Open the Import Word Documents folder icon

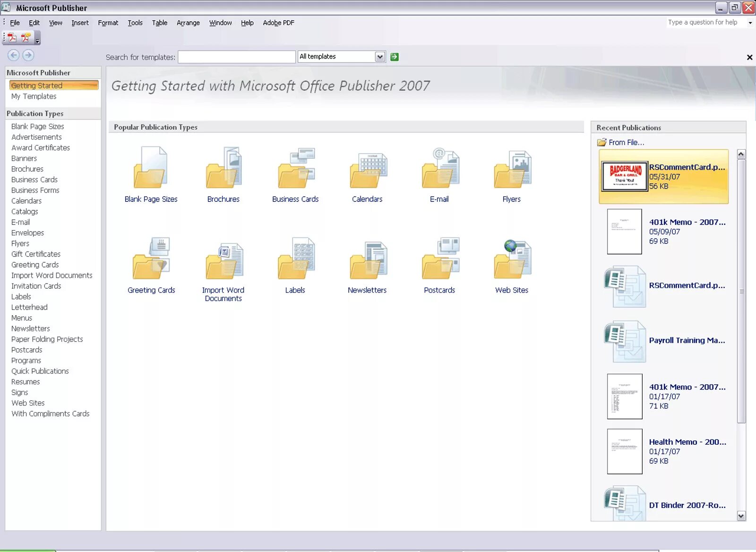(x=223, y=260)
